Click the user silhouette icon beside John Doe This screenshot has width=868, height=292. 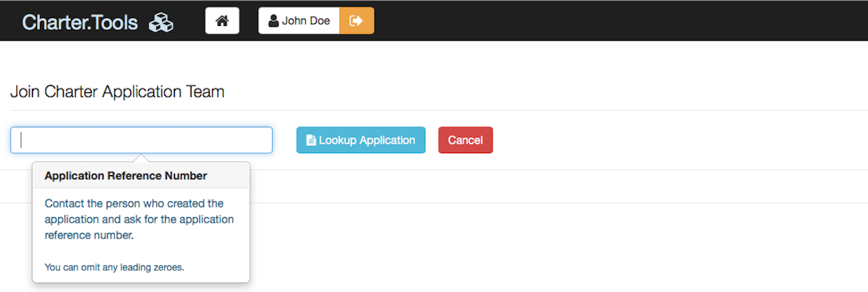(x=273, y=21)
